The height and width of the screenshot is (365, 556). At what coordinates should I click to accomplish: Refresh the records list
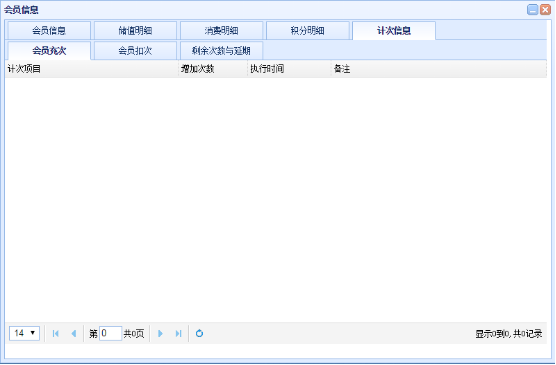click(200, 334)
